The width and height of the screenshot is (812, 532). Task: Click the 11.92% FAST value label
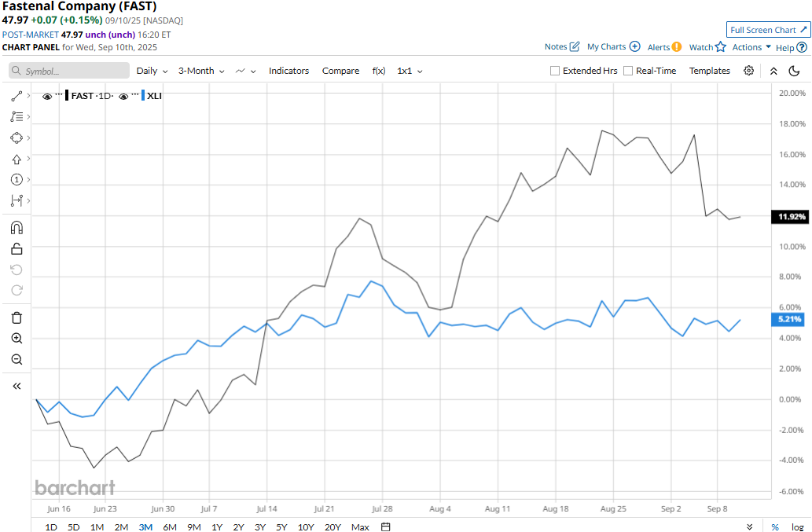pyautogui.click(x=790, y=217)
